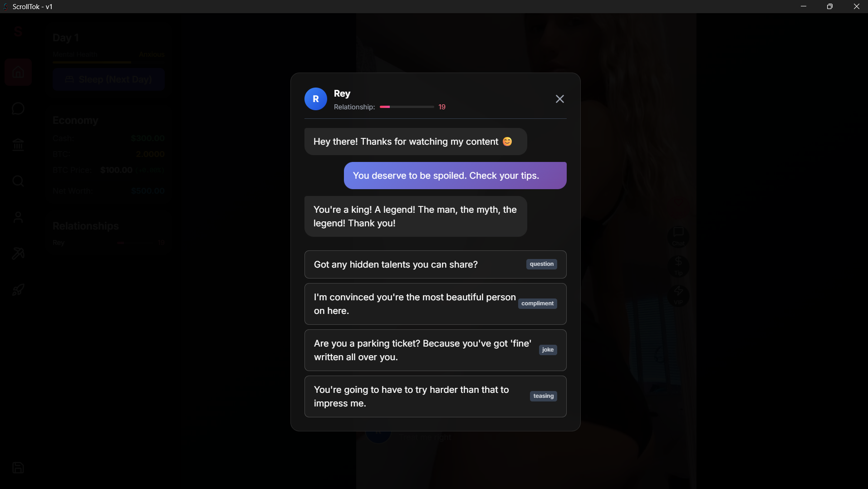Image resolution: width=868 pixels, height=489 pixels.
Task: Choose the try harder teasing reply
Action: [x=435, y=396]
